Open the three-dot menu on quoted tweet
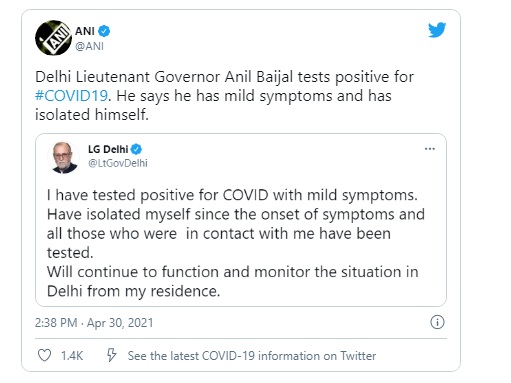This screenshot has width=511, height=383. coord(430,149)
